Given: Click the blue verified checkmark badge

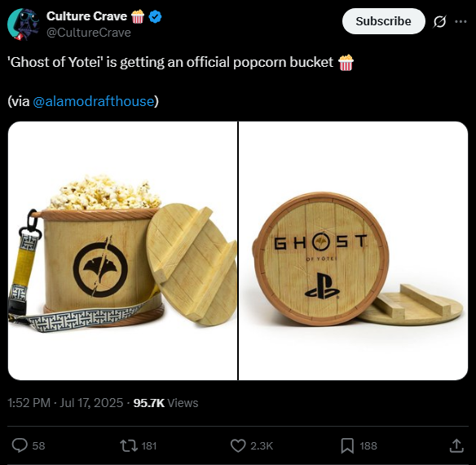Looking at the screenshot, I should pos(155,16).
